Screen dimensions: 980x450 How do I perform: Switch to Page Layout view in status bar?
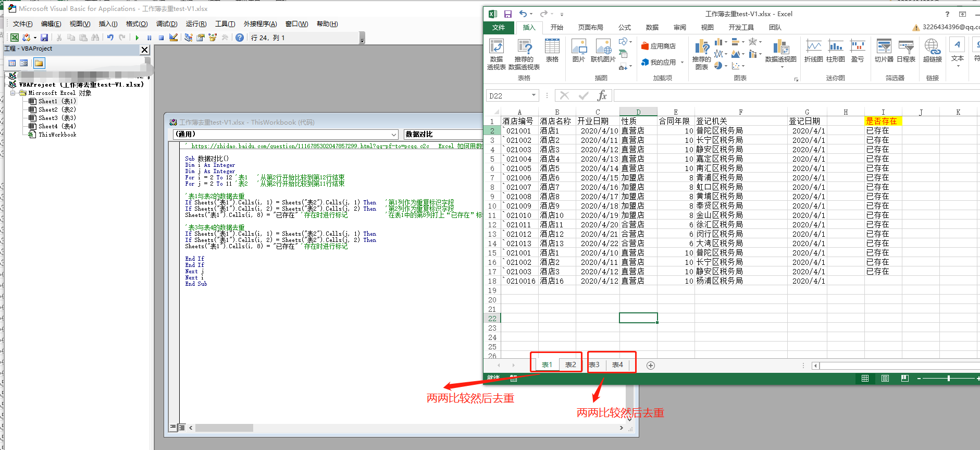(885, 378)
